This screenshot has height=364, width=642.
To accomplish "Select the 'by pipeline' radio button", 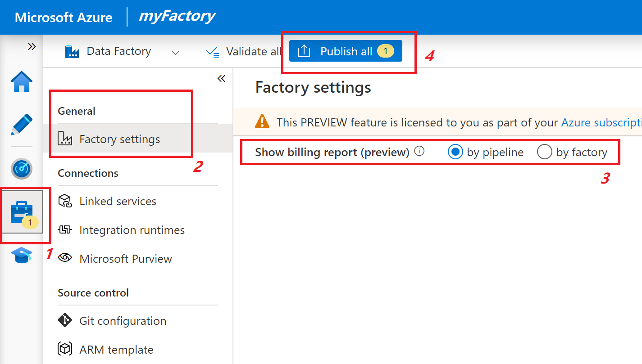I will point(455,152).
